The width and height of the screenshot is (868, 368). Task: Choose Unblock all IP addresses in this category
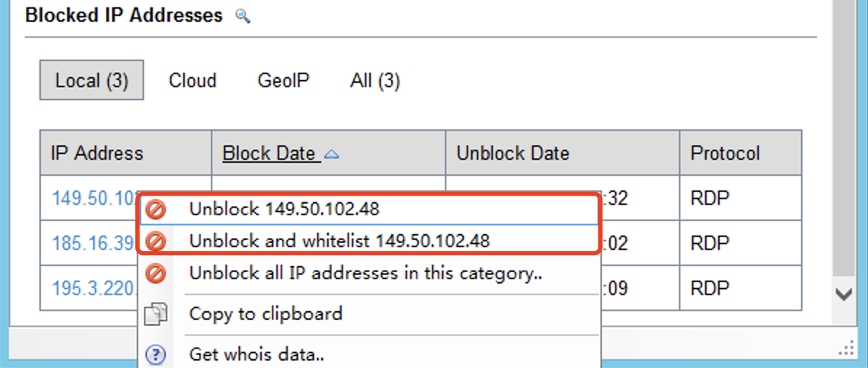tap(366, 274)
